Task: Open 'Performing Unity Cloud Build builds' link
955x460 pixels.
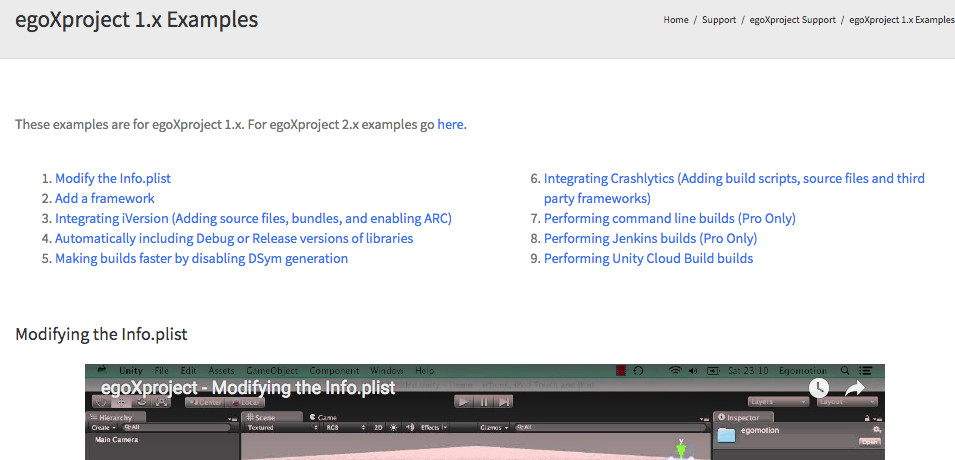Action: (x=648, y=258)
